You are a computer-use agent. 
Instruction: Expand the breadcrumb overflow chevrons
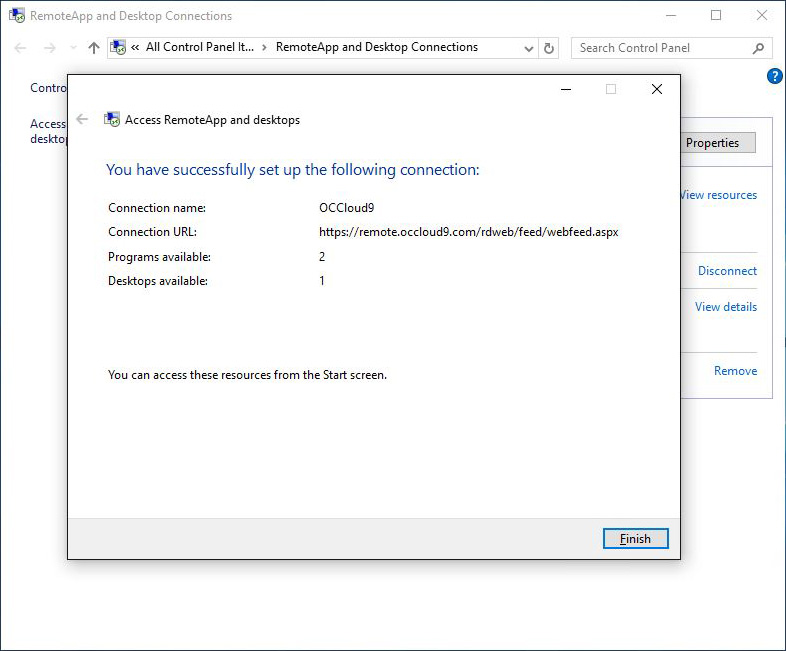pyautogui.click(x=135, y=48)
